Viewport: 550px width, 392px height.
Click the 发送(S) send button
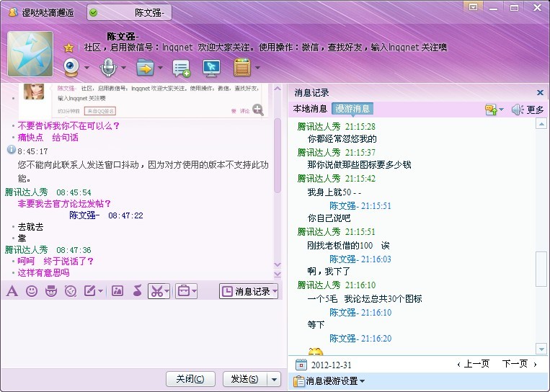coord(245,379)
